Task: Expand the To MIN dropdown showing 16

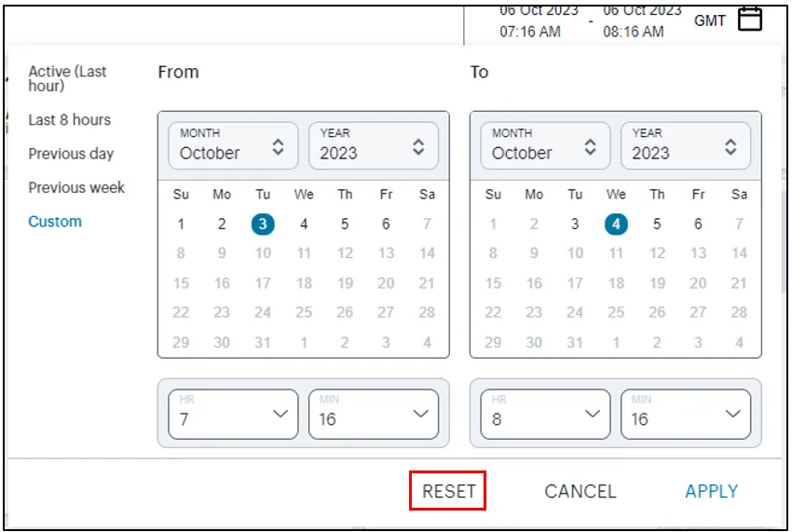Action: coord(686,414)
